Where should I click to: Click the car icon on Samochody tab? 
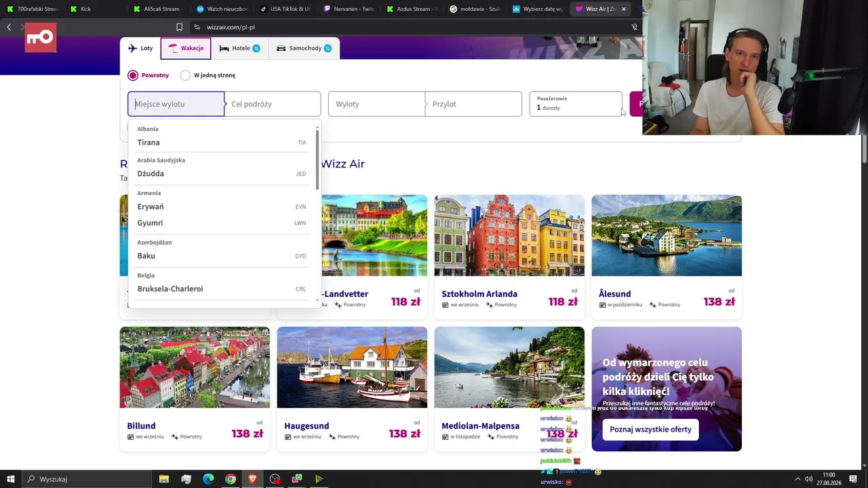[x=281, y=48]
